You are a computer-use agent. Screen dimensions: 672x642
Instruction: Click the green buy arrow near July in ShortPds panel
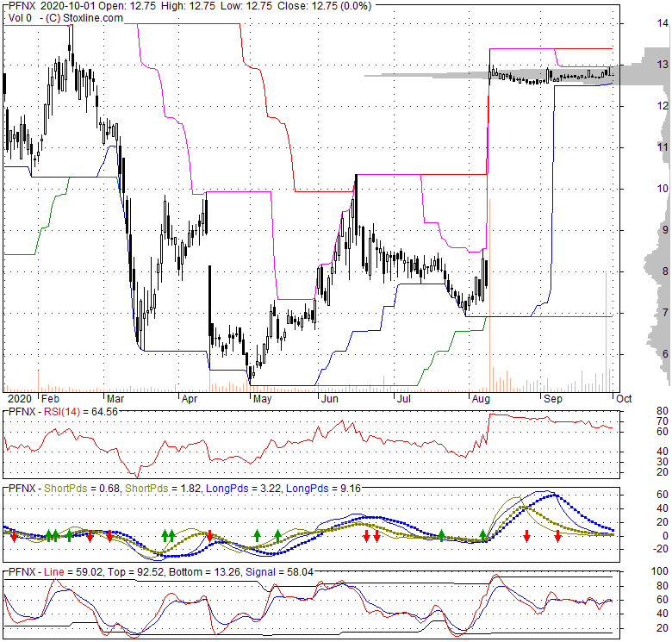[x=441, y=536]
